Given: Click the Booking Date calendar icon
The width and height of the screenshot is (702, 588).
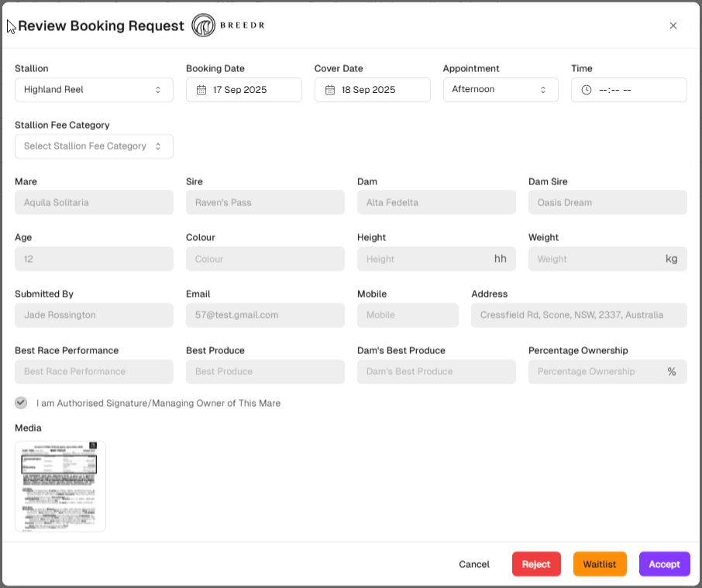Looking at the screenshot, I should tap(201, 90).
